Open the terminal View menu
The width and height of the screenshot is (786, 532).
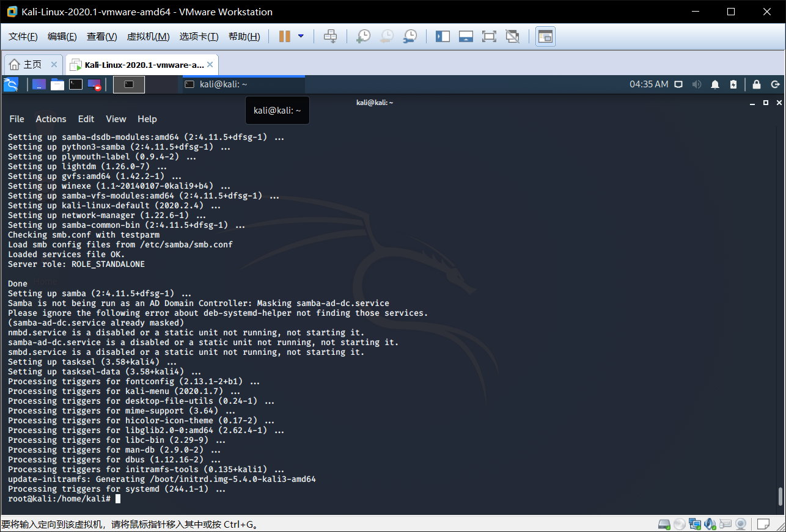pyautogui.click(x=116, y=119)
